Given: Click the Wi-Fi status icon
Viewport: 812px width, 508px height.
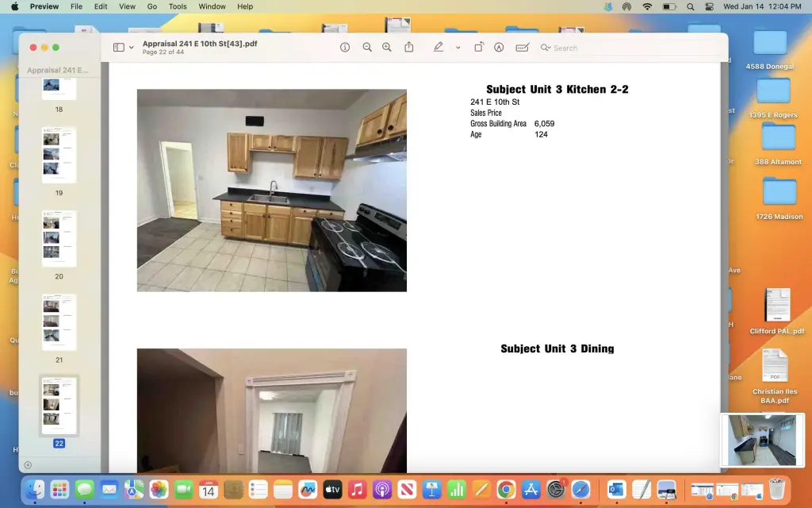Looking at the screenshot, I should click(x=646, y=6).
